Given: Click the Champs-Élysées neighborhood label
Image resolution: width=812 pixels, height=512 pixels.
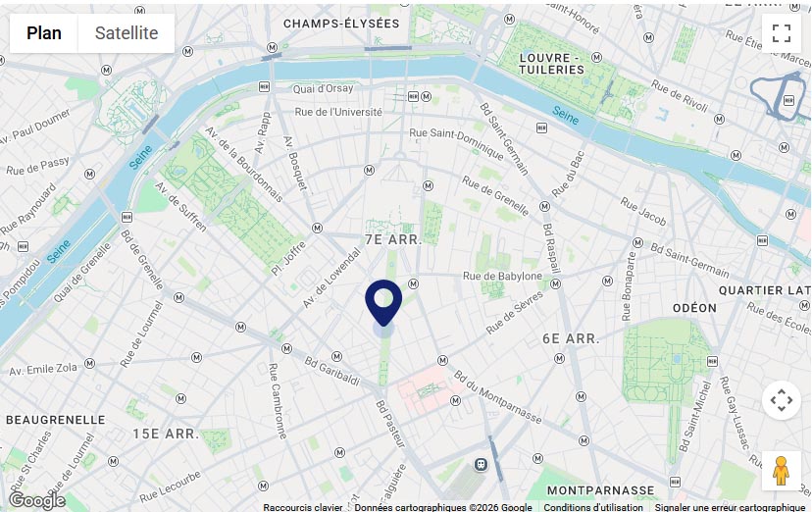Looking at the screenshot, I should [x=341, y=24].
